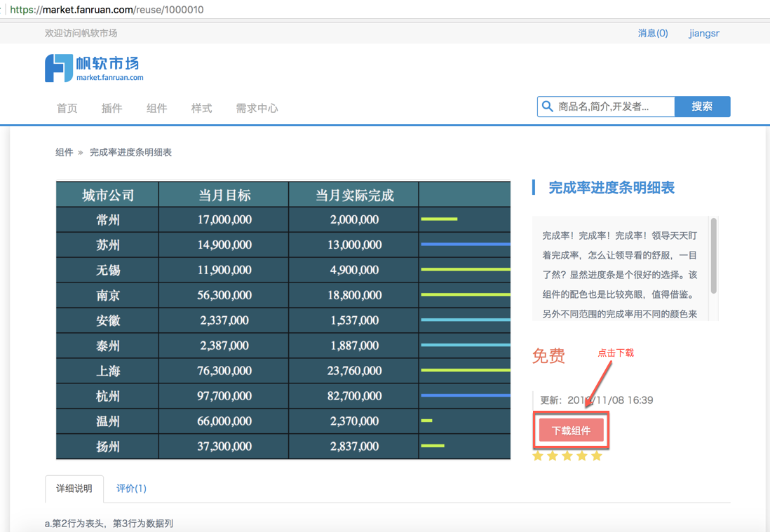Open the 样式 navigation item
Viewport: 770px width, 532px height.
click(x=201, y=108)
